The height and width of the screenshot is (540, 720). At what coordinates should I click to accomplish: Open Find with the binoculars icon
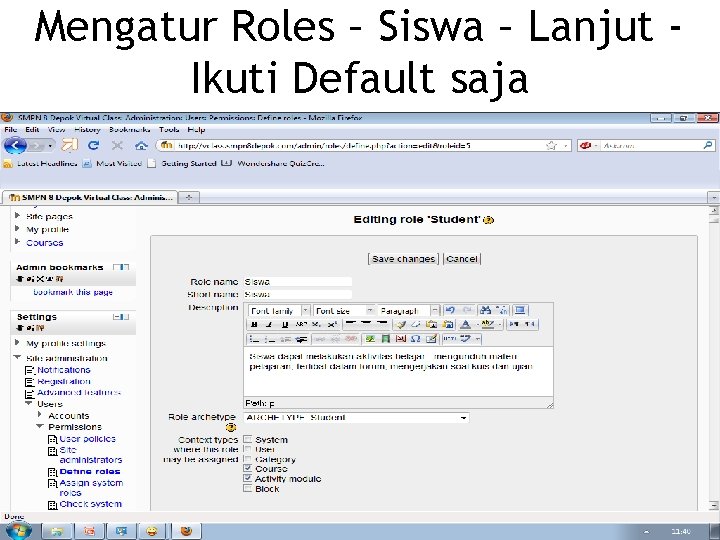tap(485, 310)
